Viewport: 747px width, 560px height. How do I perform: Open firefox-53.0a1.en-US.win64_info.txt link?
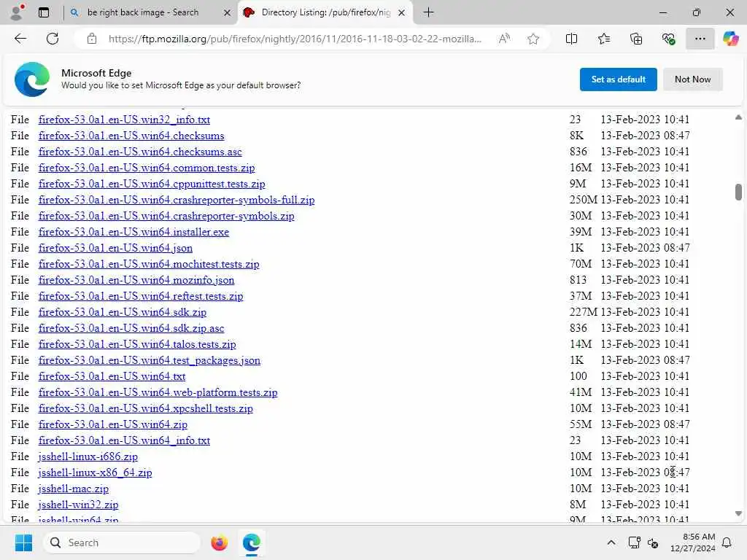tap(124, 440)
